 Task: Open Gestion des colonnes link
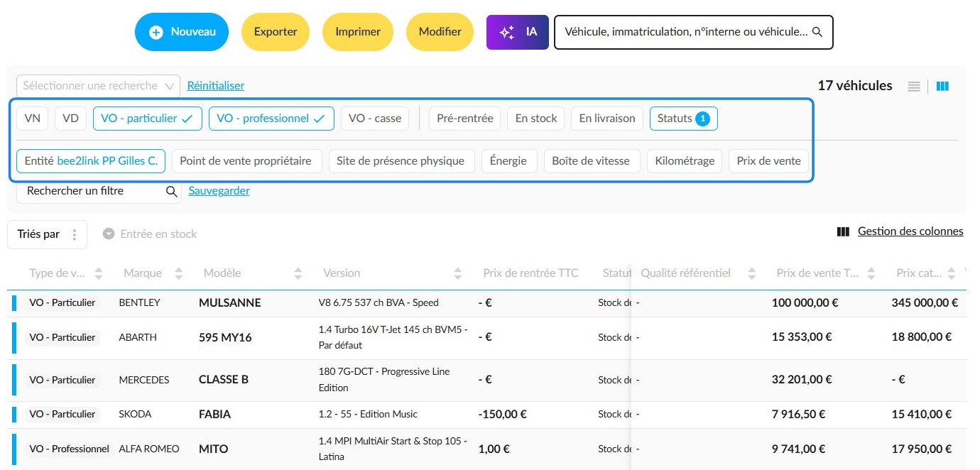click(x=910, y=231)
